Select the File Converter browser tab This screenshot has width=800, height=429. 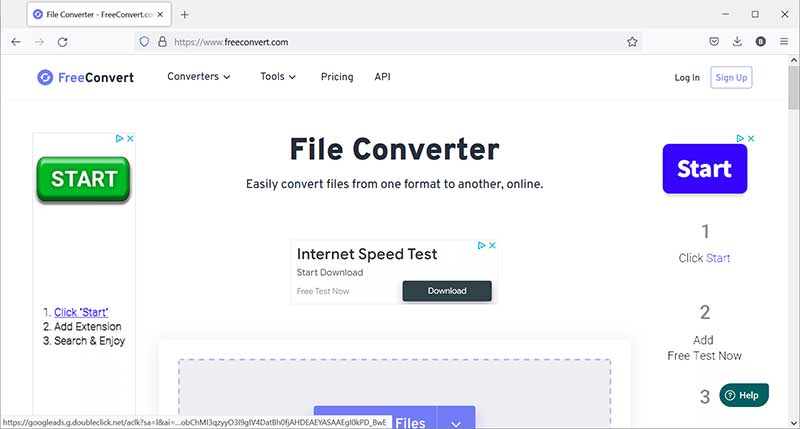tap(99, 15)
